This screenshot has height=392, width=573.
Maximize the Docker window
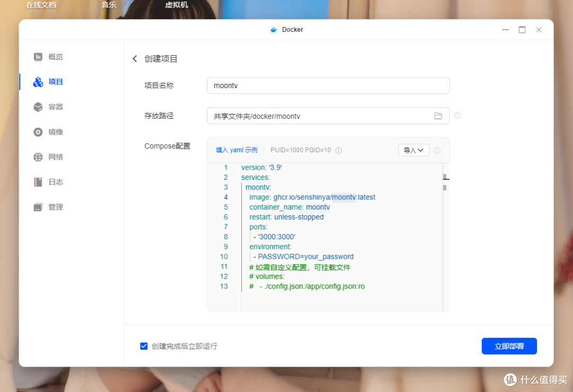point(522,30)
